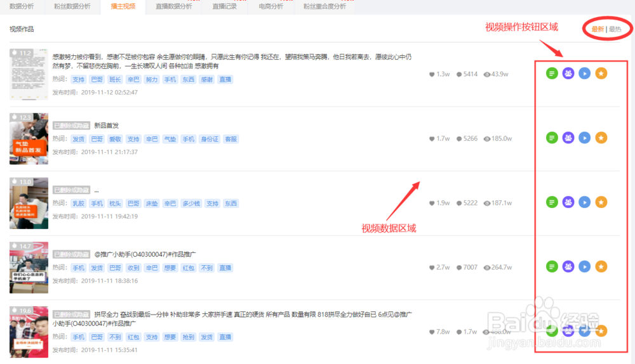Click the eye icon beside 43.9w
This screenshot has height=364, width=635.
pyautogui.click(x=487, y=74)
